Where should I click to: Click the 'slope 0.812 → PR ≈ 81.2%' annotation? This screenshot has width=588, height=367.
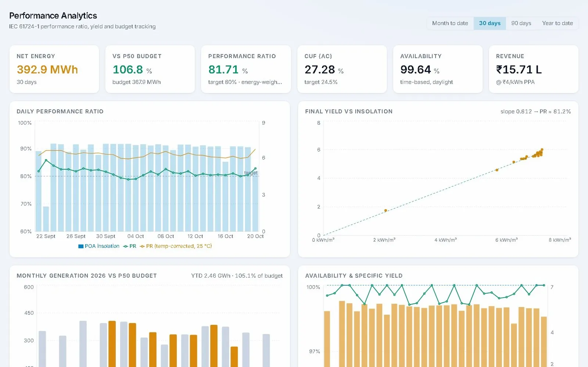click(535, 111)
